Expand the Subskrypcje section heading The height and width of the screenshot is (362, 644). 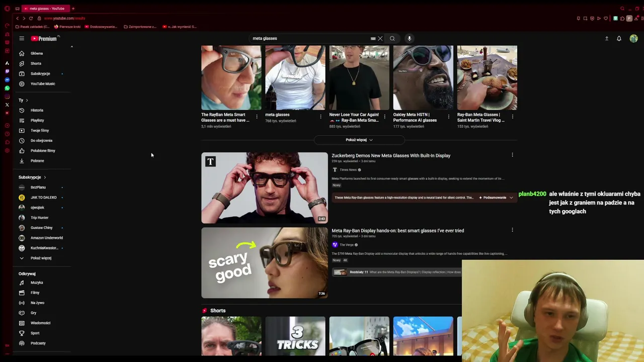(32, 177)
